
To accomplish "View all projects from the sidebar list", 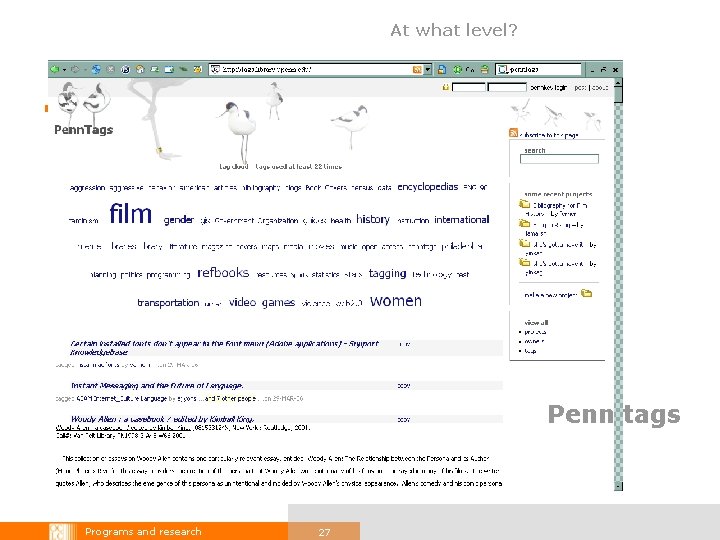I will [x=535, y=332].
